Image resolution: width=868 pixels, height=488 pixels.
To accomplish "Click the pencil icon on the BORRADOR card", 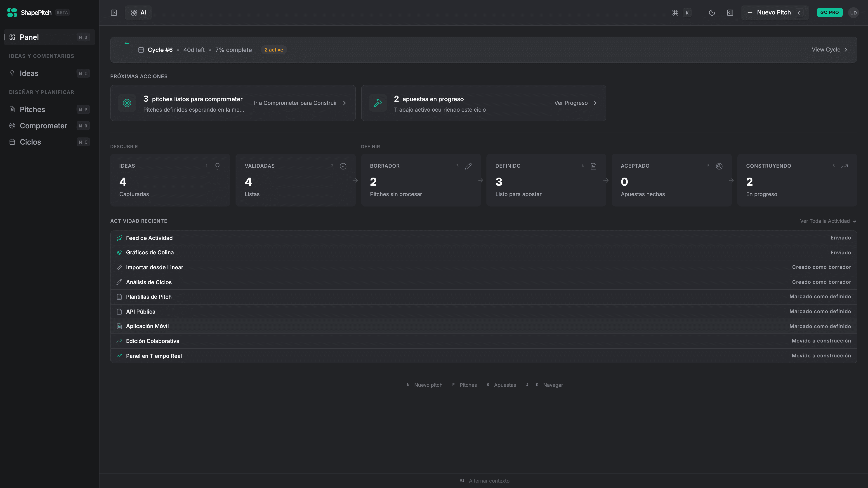I will point(468,166).
